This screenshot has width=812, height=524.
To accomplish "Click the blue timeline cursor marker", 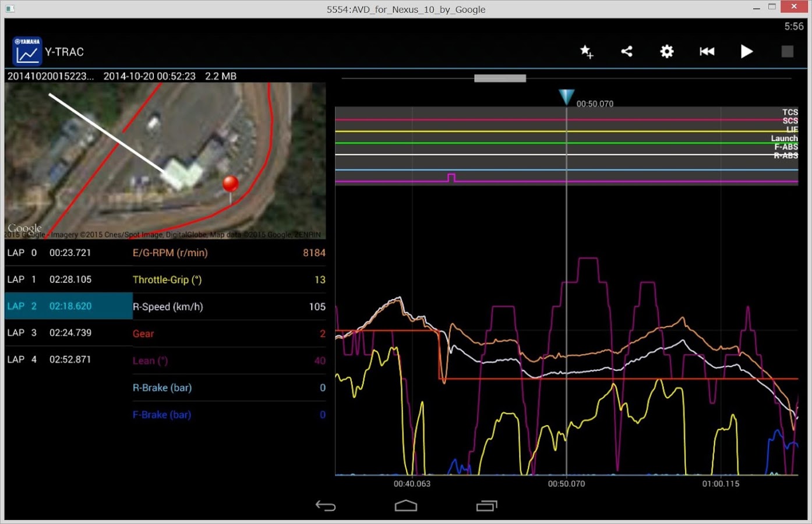I will (566, 97).
